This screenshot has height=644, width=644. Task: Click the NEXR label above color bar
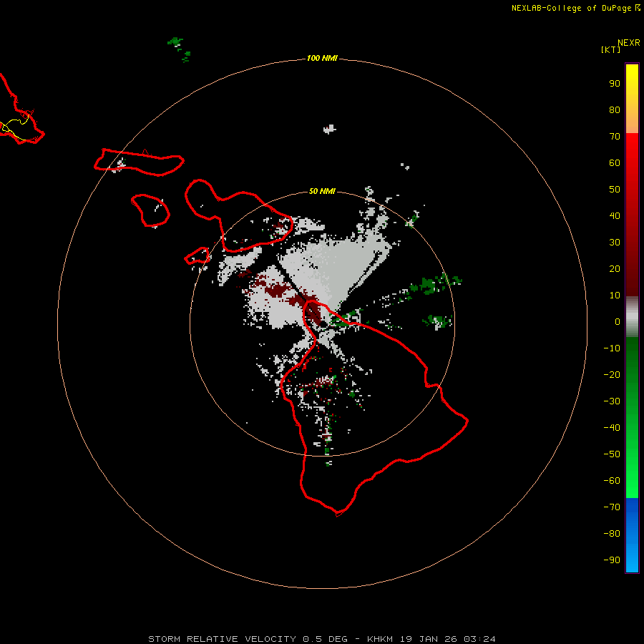[x=628, y=43]
